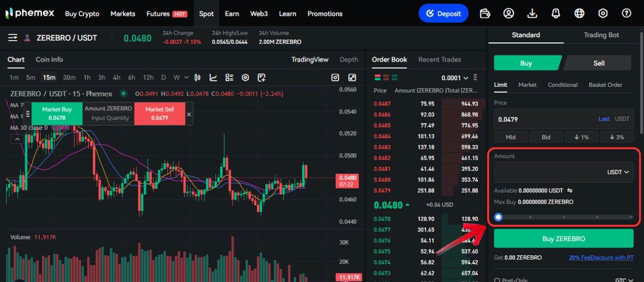644x282 pixels.
Task: Take a chart snapshot with camera icon
Action: click(336, 77)
